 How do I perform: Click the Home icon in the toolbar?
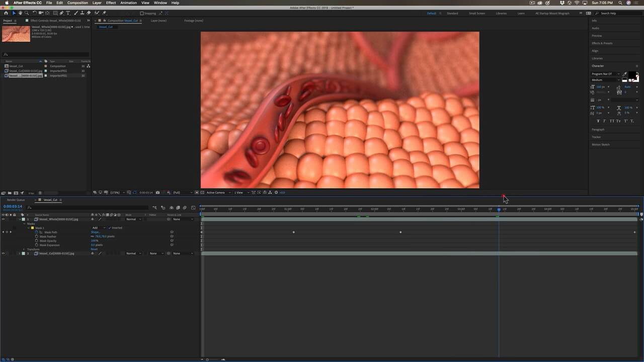point(7,13)
